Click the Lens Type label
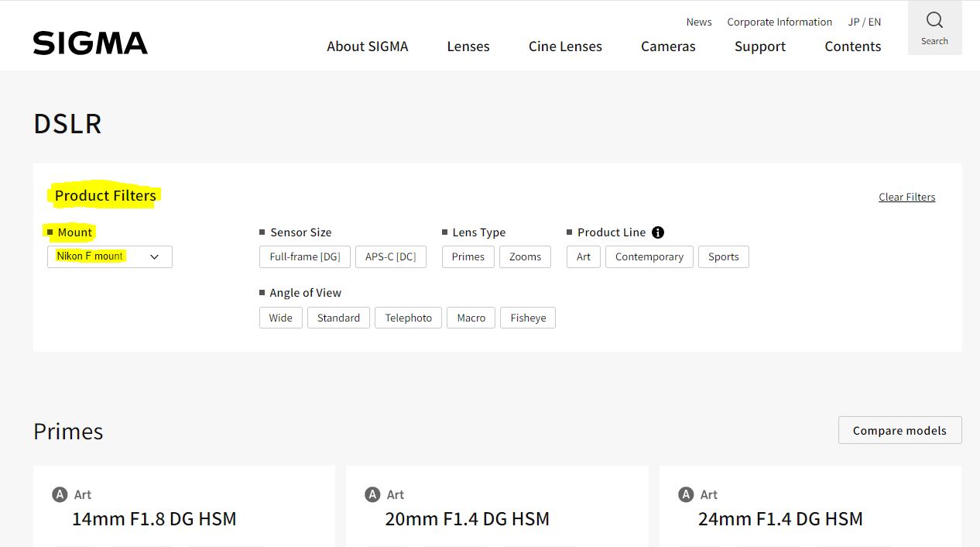 [x=478, y=232]
